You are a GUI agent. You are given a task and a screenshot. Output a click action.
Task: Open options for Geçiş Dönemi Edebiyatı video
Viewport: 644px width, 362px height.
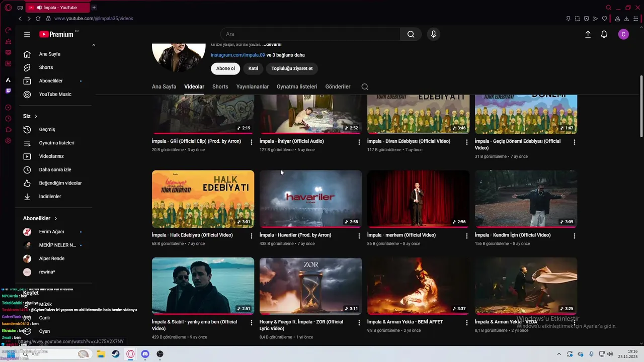(575, 142)
